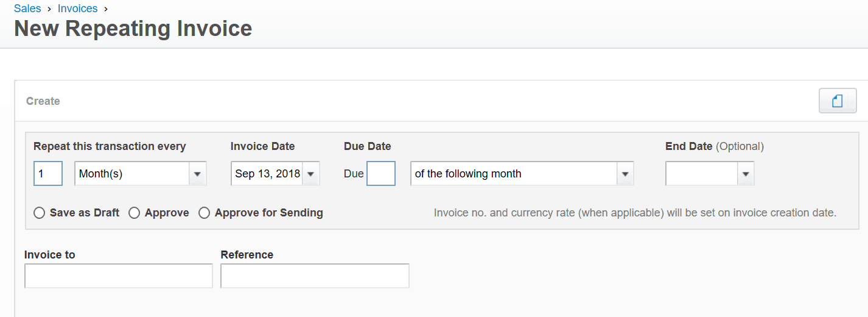Open the End Date picker arrow
This screenshot has height=317, width=868.
click(x=746, y=174)
